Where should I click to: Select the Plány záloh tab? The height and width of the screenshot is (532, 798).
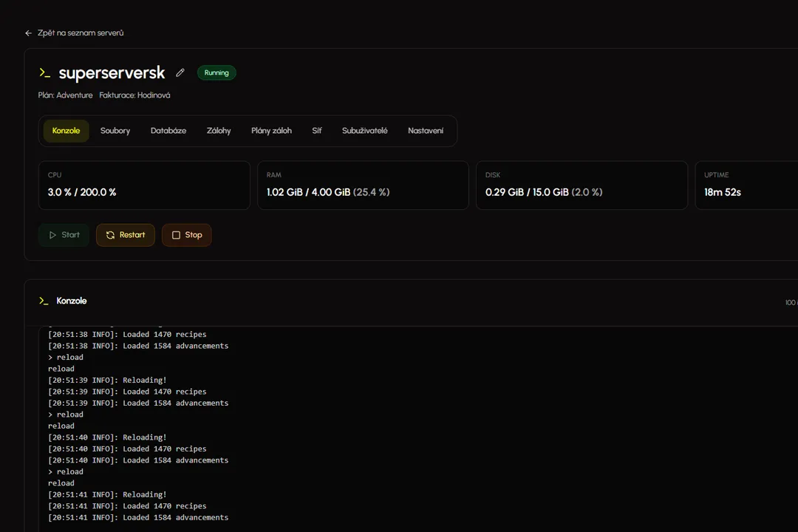pyautogui.click(x=271, y=131)
